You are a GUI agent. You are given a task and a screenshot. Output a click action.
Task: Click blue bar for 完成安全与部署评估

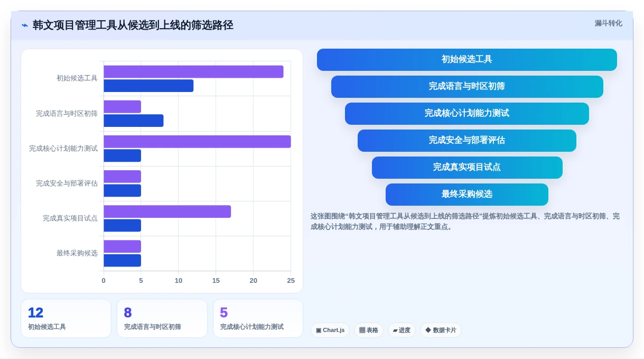[x=122, y=190]
